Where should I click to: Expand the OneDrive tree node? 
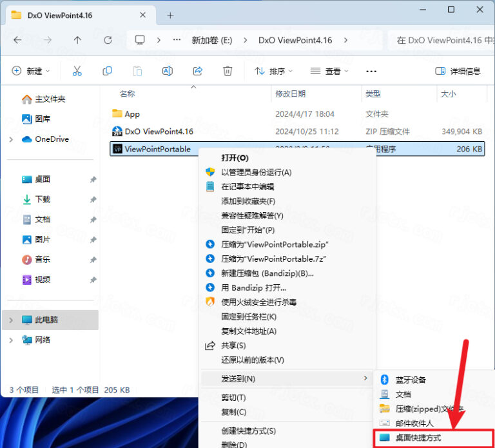tap(11, 139)
